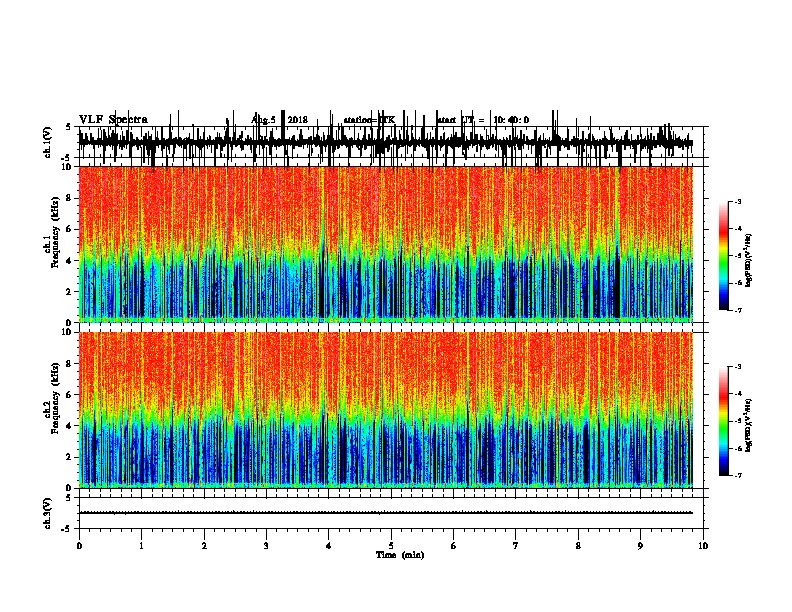
Task: Click the "ch.1(V)" waveform axis label
Action: [x=48, y=142]
